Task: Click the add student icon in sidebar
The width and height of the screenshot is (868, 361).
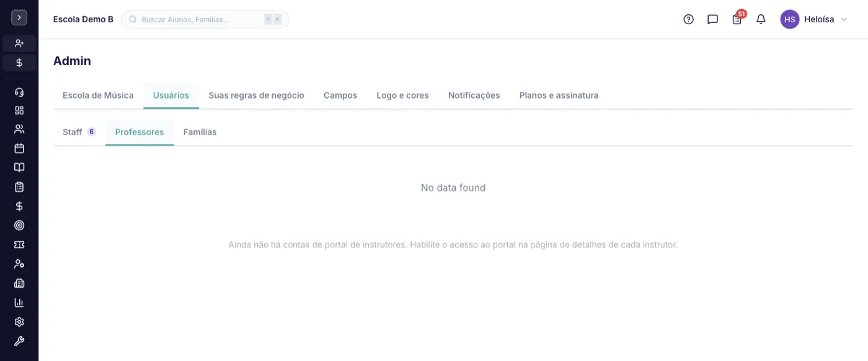Action: 19,43
